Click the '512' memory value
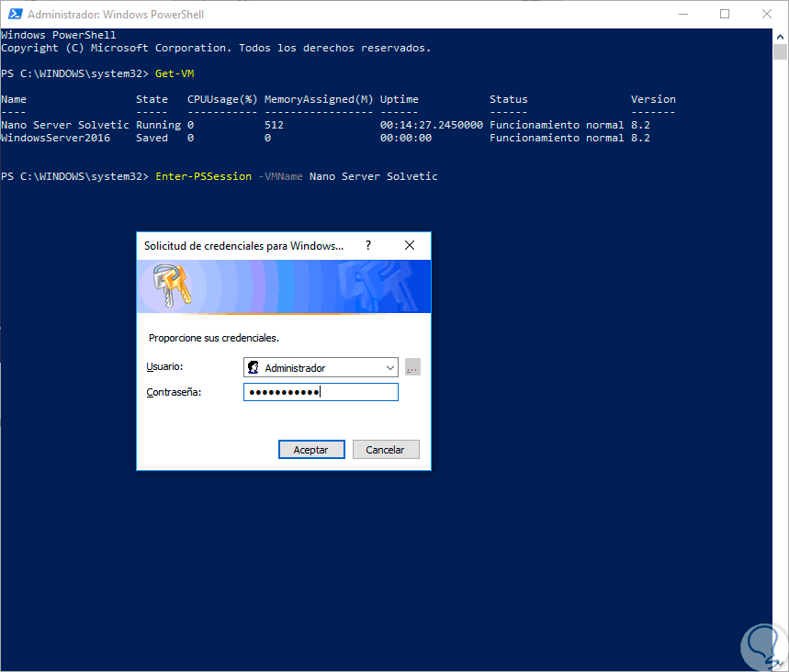The height and width of the screenshot is (672, 789). [275, 125]
